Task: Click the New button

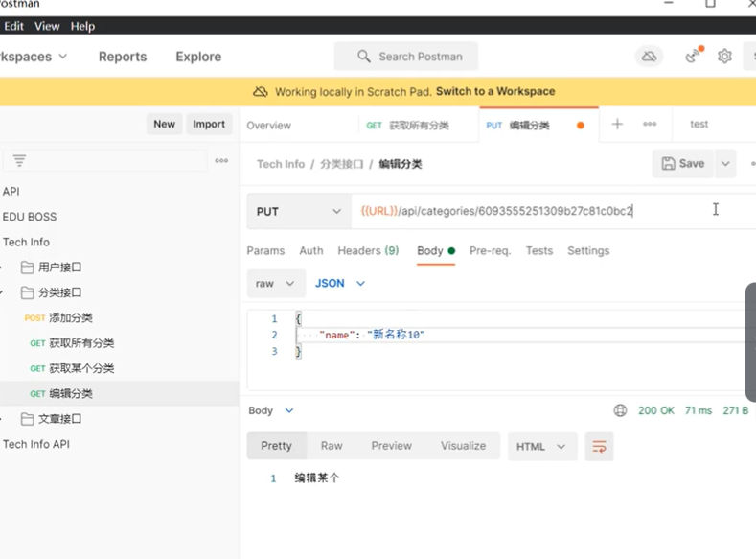Action: pos(165,124)
